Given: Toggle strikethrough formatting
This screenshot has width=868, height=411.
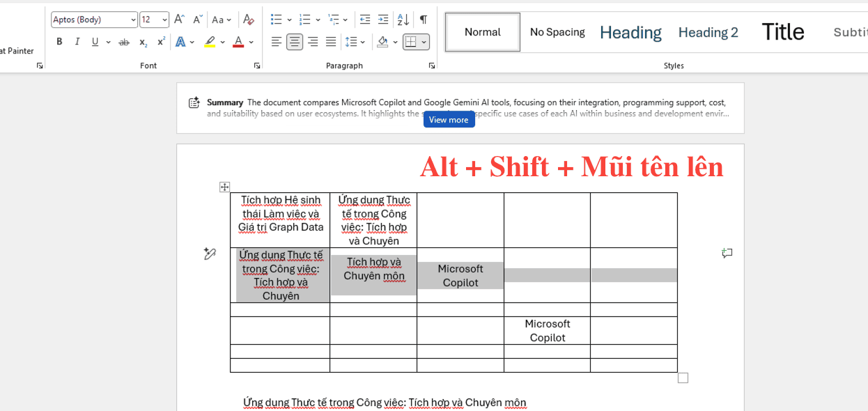Looking at the screenshot, I should pos(124,42).
